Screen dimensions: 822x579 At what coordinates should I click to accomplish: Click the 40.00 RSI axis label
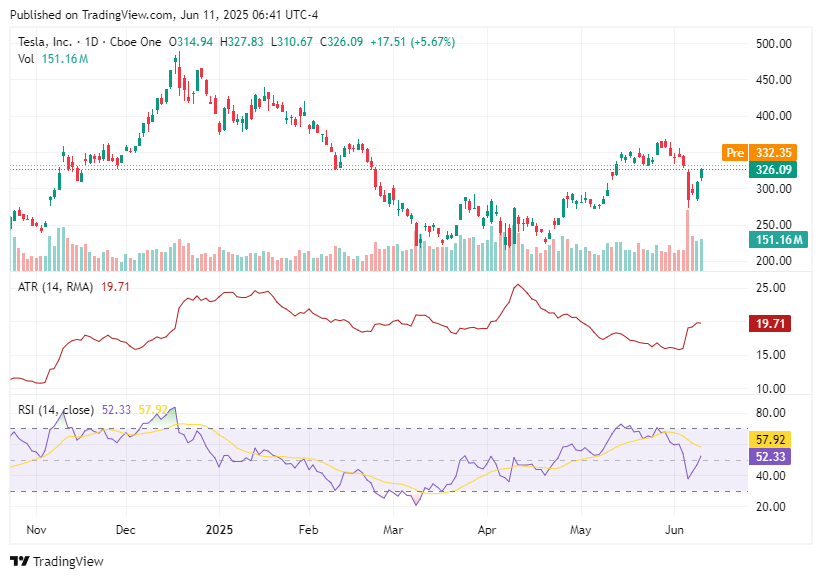pos(771,476)
